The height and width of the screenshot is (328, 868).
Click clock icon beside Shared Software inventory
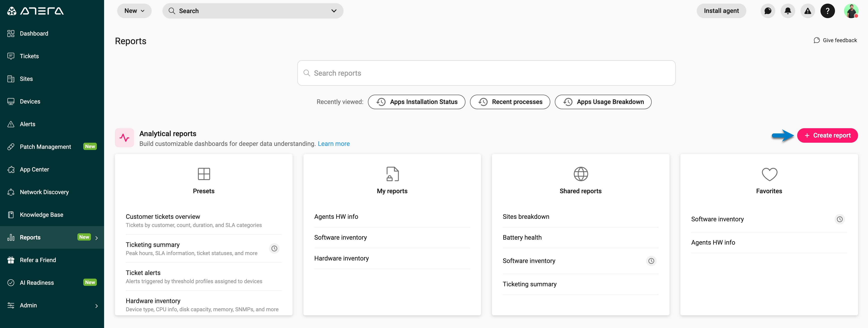tap(651, 261)
